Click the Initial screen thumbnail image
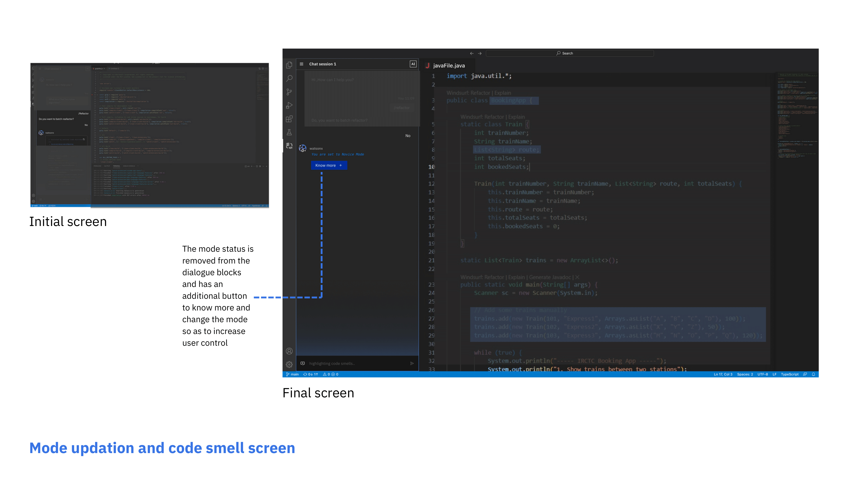The image size is (868, 488). tap(150, 135)
